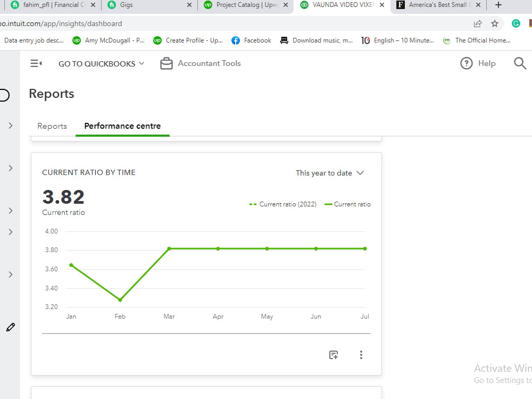Open the Amy McDougall bookmark
Screen dimensions: 532x399
point(109,40)
